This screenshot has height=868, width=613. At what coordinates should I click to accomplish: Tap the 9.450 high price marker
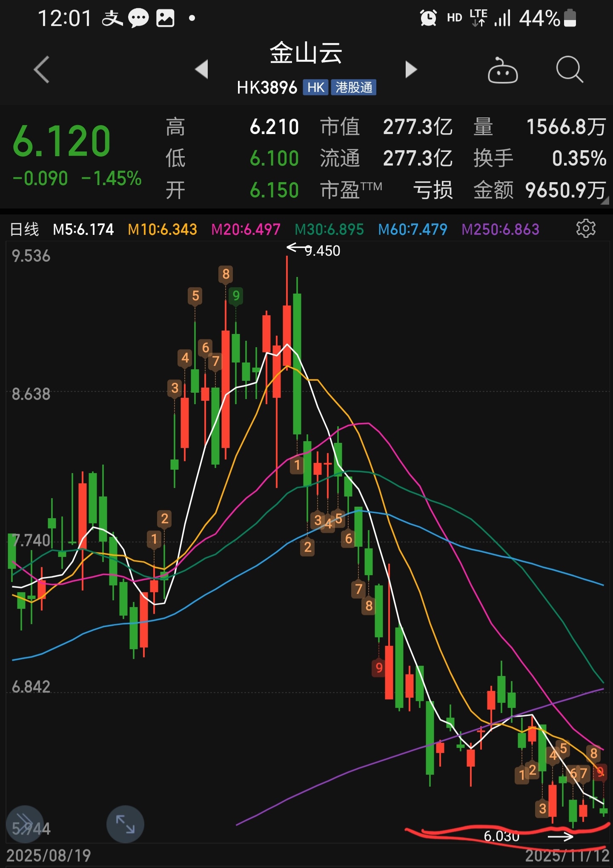tap(322, 251)
